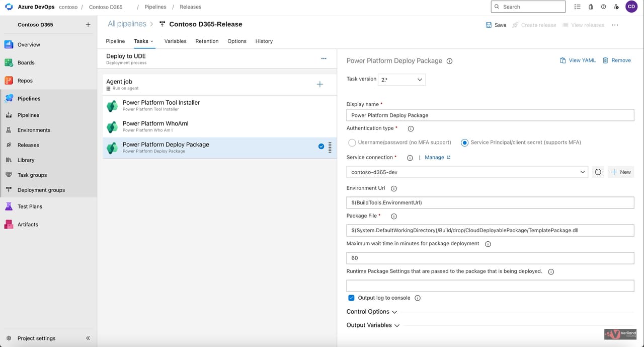Image resolution: width=644 pixels, height=347 pixels.
Task: Click the ellipsis next to View releases
Action: coord(615,25)
